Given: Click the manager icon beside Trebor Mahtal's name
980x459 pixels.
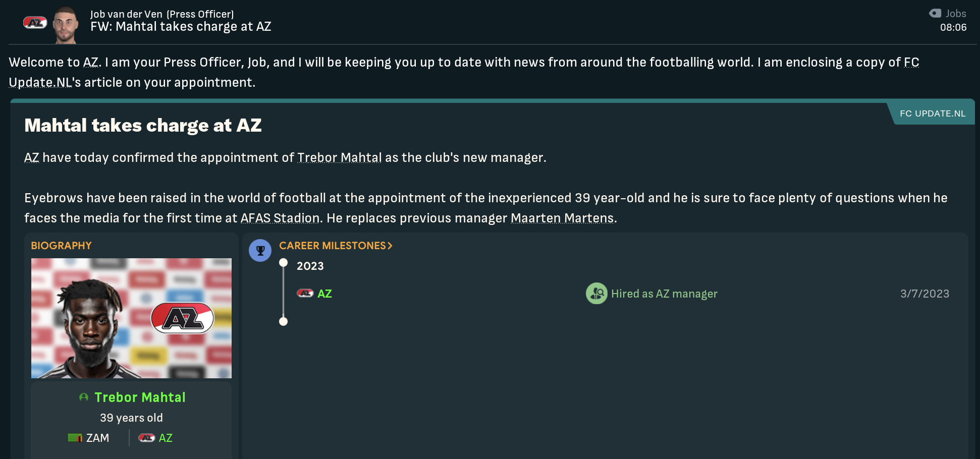Looking at the screenshot, I should [84, 397].
